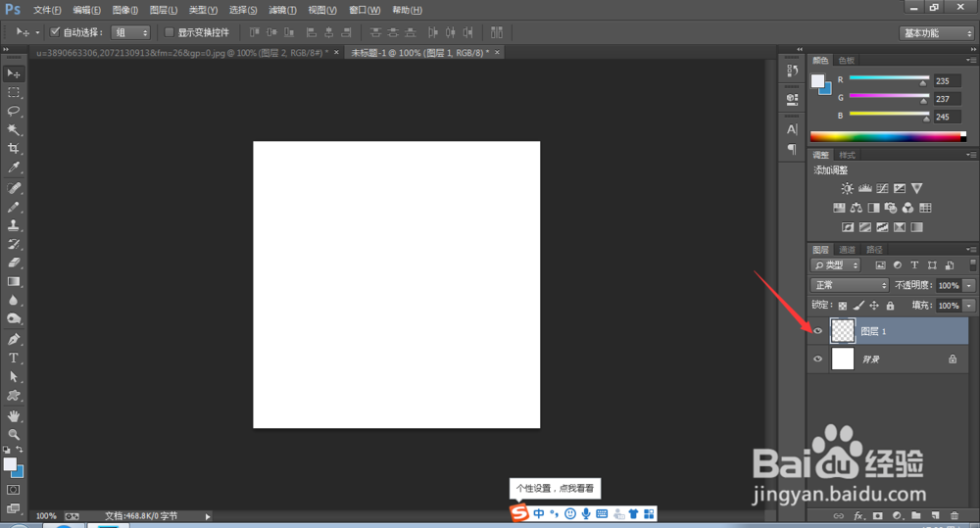980x528 pixels.
Task: Select the Move tool
Action: tap(13, 73)
